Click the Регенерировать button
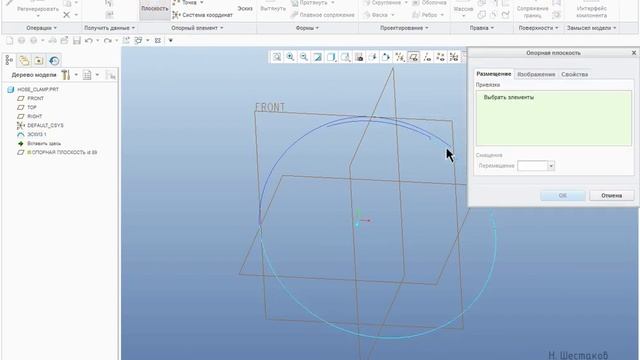 tap(38, 9)
